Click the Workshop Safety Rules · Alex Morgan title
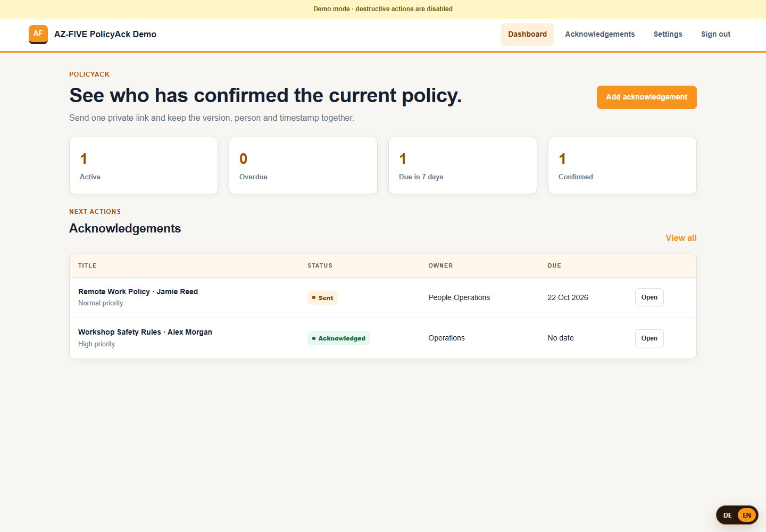The height and width of the screenshot is (532, 766). [145, 332]
